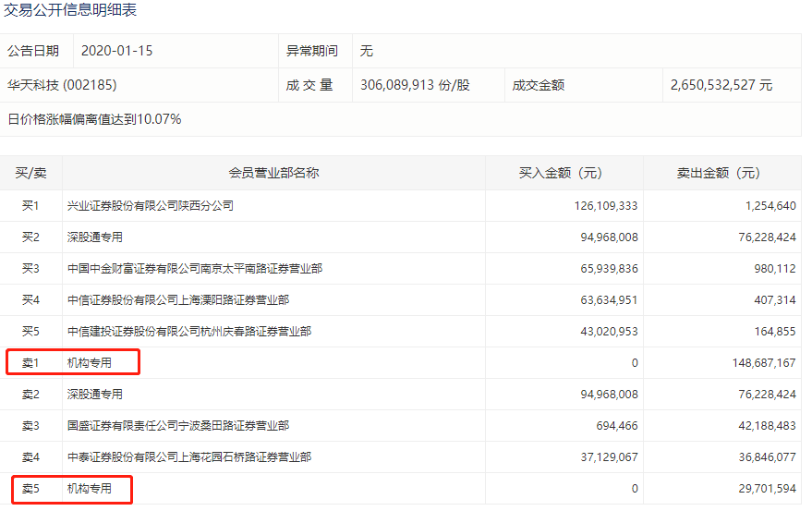Select amount 2,650,532,527 元

pos(721,85)
